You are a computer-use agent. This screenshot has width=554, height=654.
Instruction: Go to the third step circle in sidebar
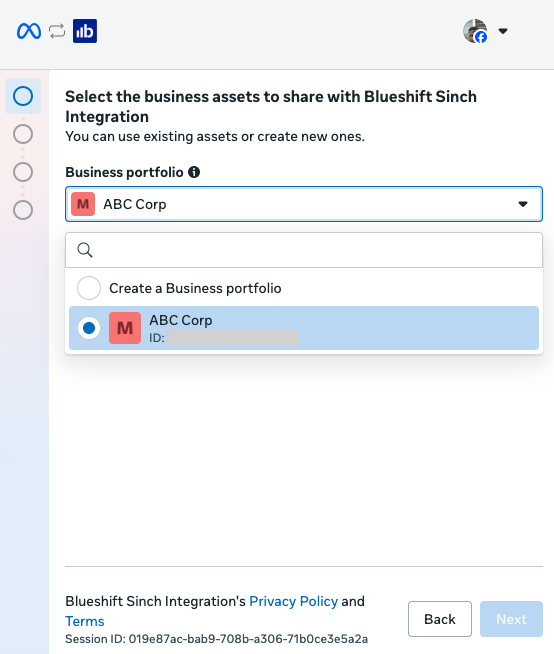(x=23, y=172)
